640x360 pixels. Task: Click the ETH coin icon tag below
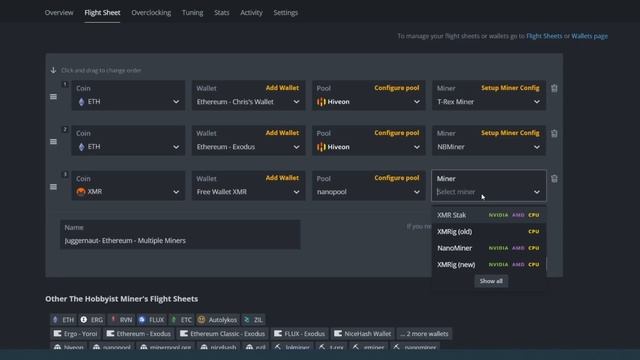[x=56, y=320]
